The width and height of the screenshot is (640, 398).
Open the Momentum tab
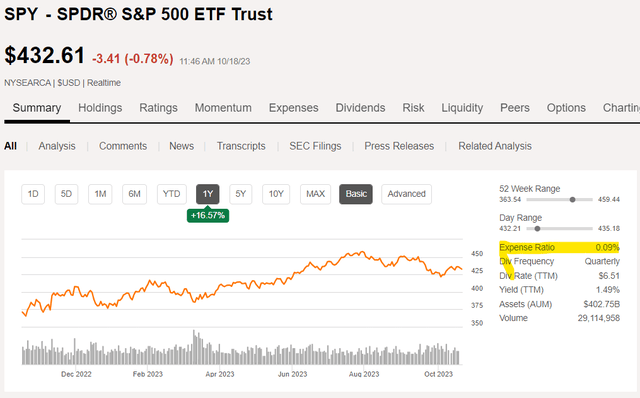[223, 108]
